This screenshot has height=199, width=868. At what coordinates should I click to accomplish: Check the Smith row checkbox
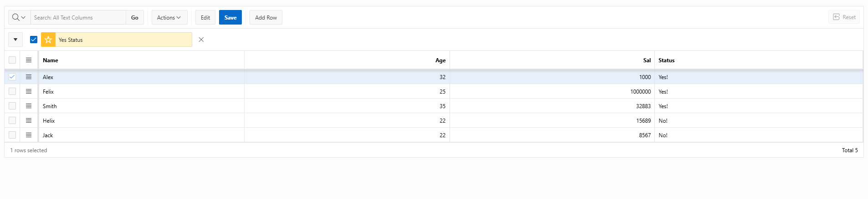click(x=12, y=106)
